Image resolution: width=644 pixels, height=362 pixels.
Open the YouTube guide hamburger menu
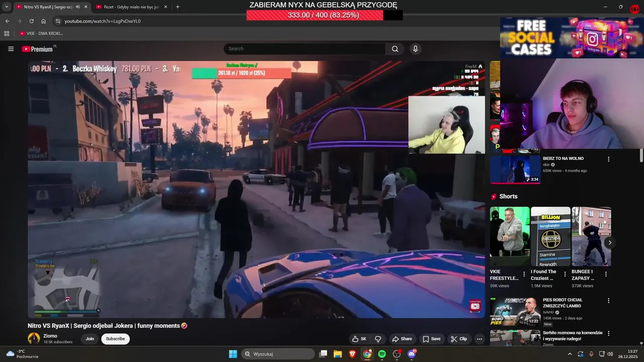point(11,49)
